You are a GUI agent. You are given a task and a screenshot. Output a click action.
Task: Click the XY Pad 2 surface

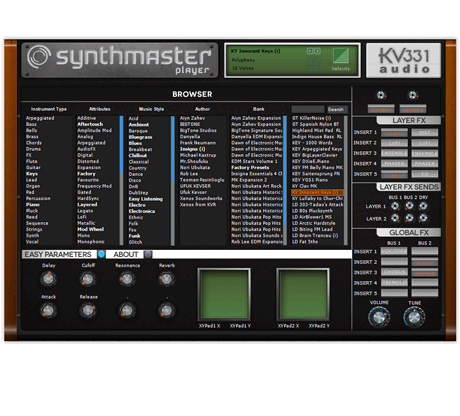[x=303, y=294]
